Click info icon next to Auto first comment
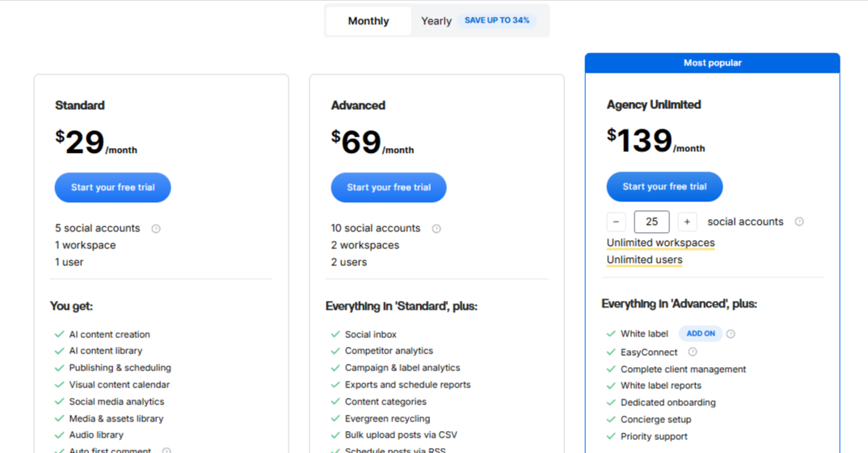Image resolution: width=868 pixels, height=453 pixels. tap(166, 451)
